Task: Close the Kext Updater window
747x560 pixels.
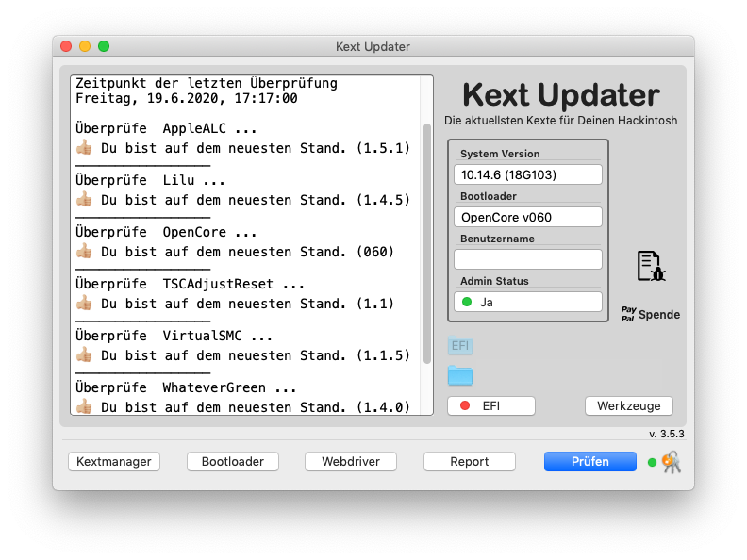Action: click(x=66, y=46)
